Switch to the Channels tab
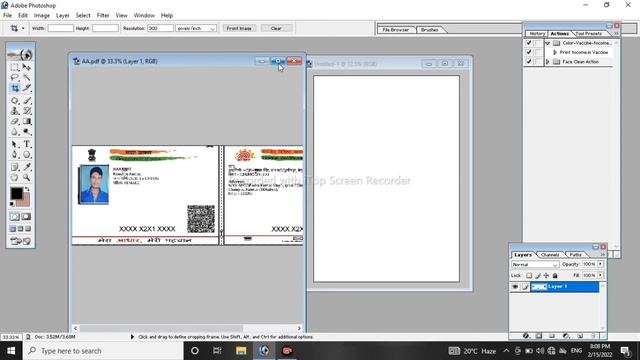This screenshot has height=360, width=640. click(549, 255)
